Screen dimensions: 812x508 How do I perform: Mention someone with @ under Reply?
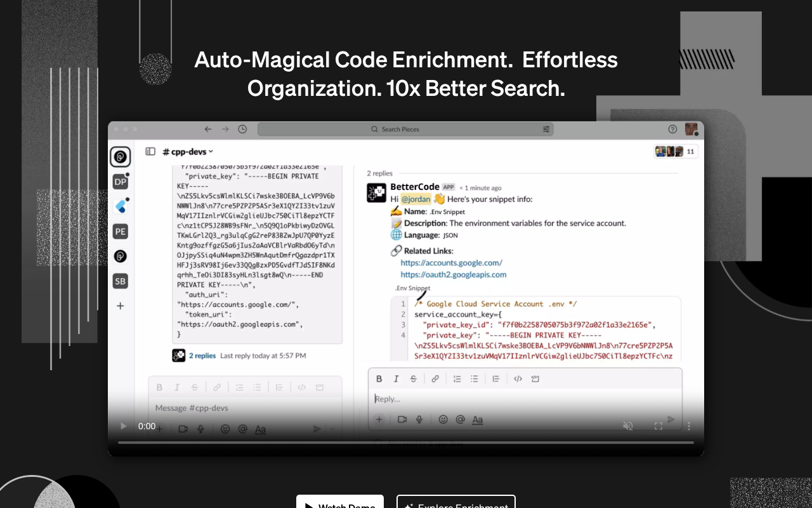[x=461, y=419]
